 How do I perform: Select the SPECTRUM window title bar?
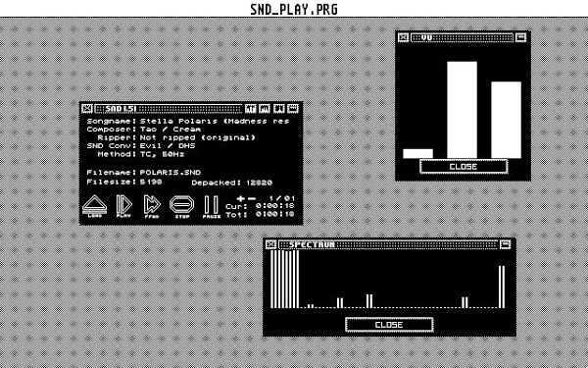coord(388,244)
